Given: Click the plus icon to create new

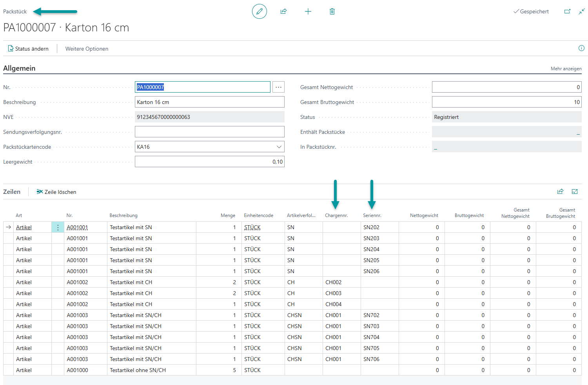Looking at the screenshot, I should click(308, 11).
